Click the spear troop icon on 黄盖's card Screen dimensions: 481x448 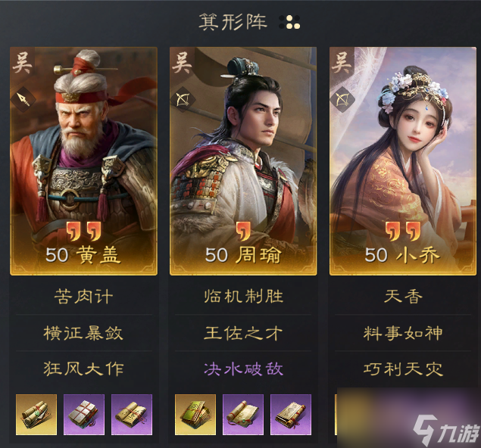[23, 98]
